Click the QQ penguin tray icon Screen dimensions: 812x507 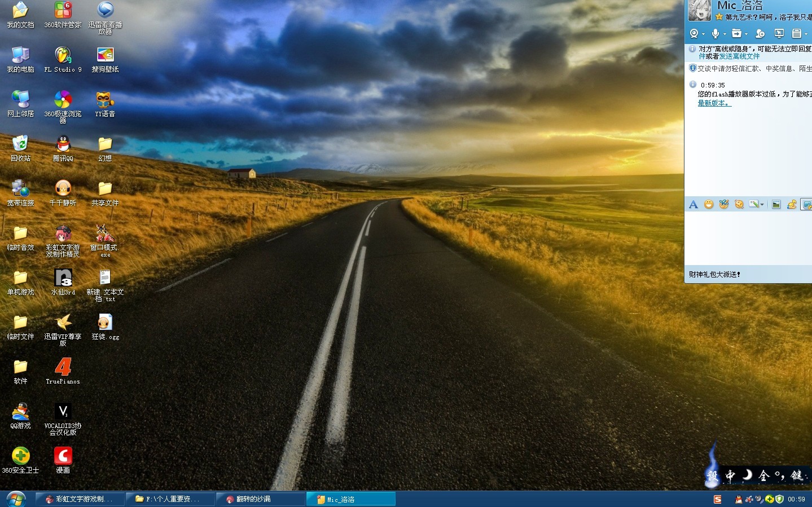click(739, 499)
